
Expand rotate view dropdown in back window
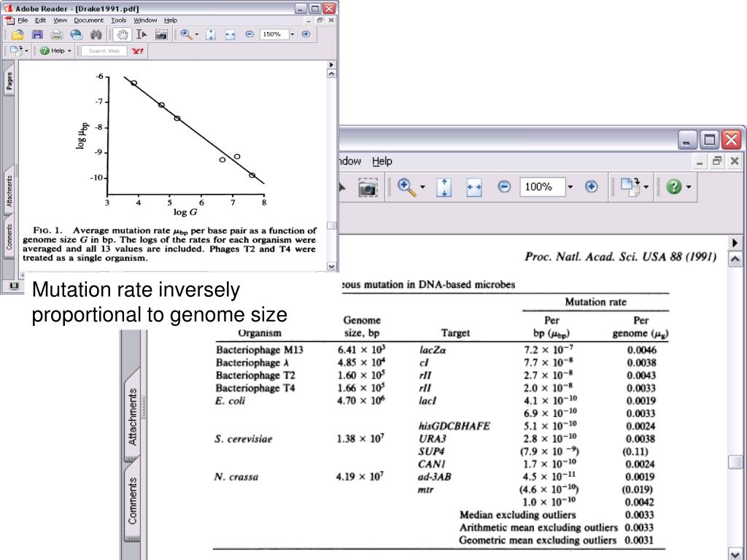[x=646, y=187]
